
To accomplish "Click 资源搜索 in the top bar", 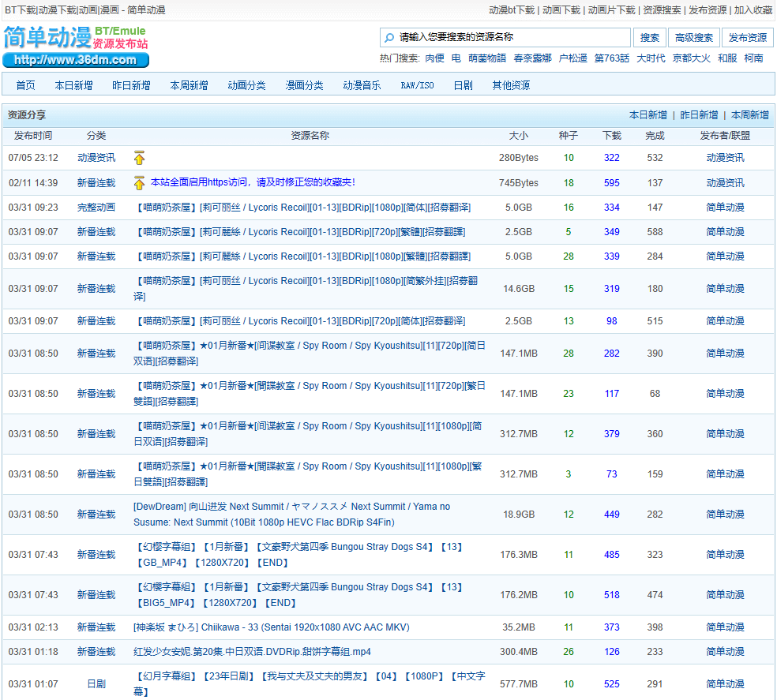I will [x=662, y=10].
